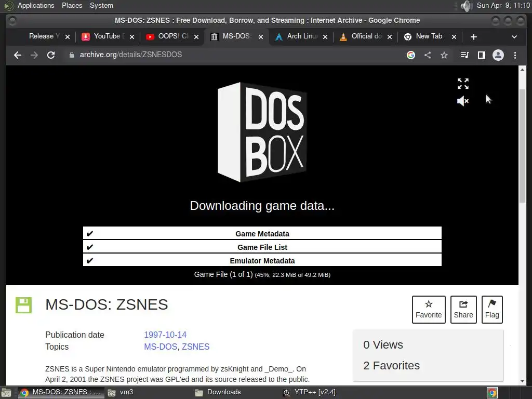Viewport: 532px width, 399px height.
Task: Close the OOPS! YouTube tab
Action: coord(196,37)
